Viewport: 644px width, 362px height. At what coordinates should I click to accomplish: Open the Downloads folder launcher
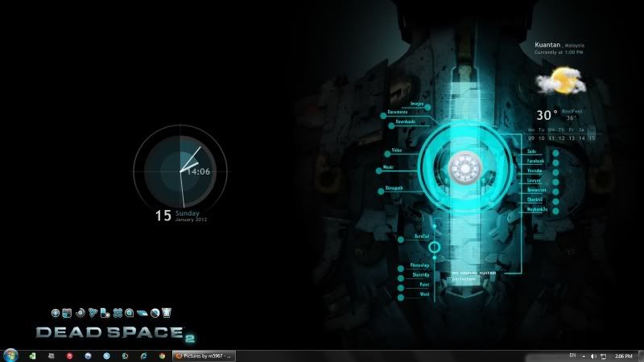[x=406, y=122]
